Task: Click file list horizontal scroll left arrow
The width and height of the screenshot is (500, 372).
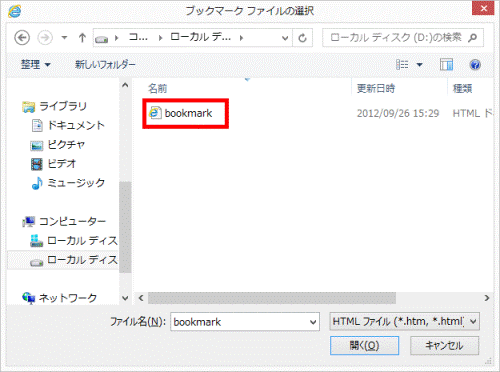Action: [141, 298]
